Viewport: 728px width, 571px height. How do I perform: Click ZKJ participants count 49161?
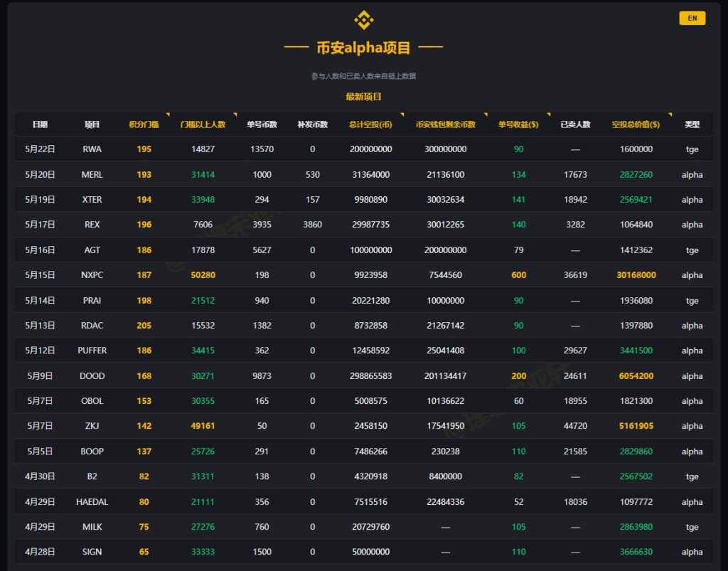click(x=203, y=426)
